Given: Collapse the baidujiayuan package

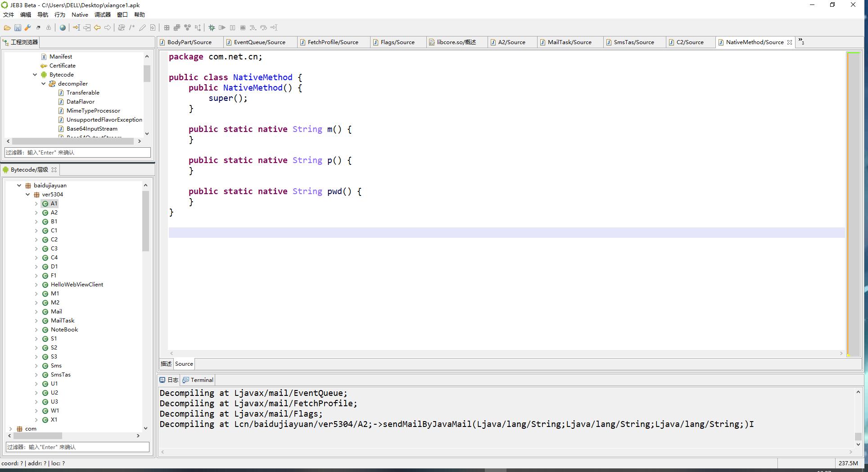Looking at the screenshot, I should 19,186.
